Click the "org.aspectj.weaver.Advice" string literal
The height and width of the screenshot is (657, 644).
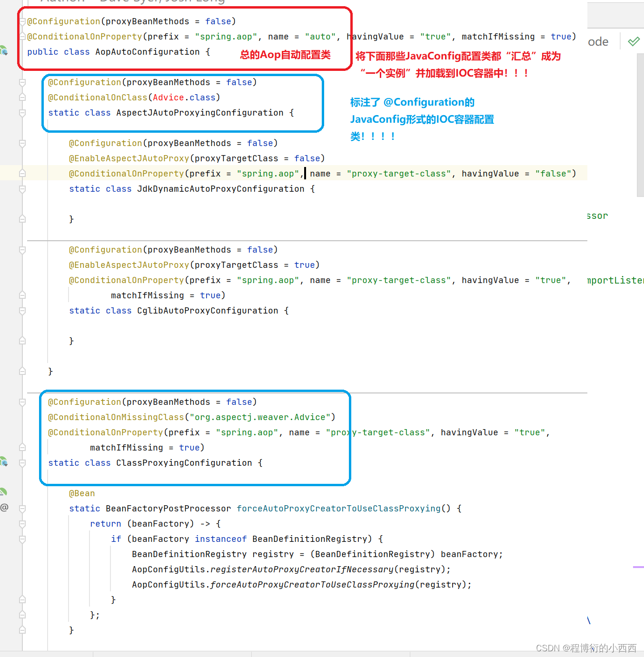pyautogui.click(x=260, y=417)
